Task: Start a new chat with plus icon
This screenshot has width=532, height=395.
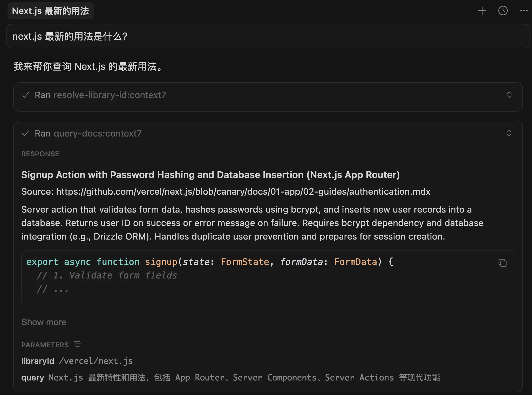Action: click(x=482, y=11)
